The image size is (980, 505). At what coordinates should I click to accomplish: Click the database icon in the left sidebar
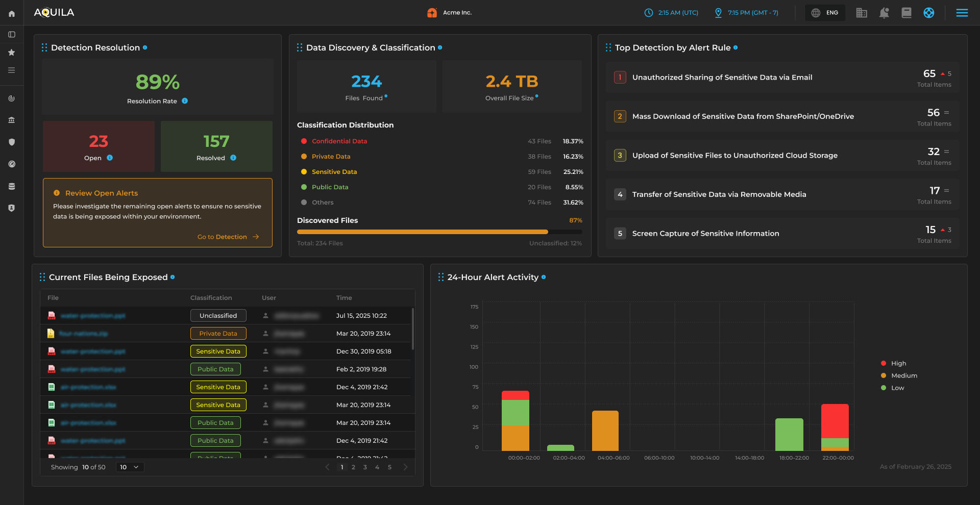[x=12, y=186]
